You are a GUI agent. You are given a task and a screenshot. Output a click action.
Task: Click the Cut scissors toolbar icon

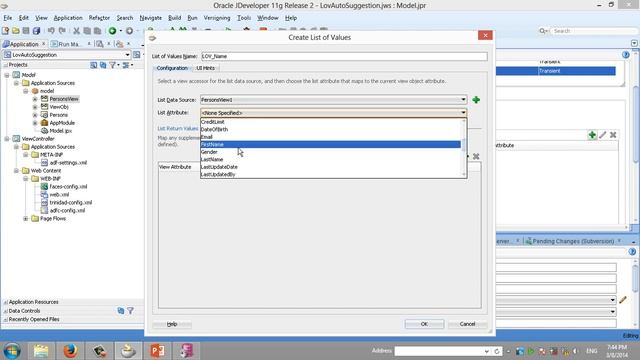tap(76, 31)
